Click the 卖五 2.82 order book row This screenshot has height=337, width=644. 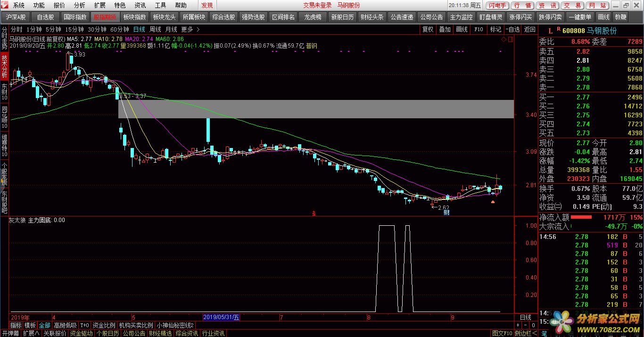591,51
